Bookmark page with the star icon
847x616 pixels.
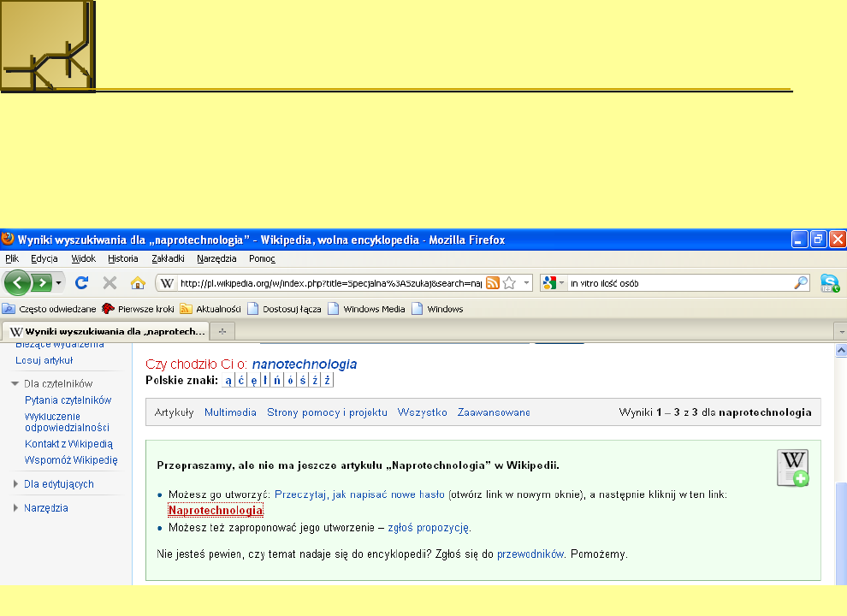509,282
